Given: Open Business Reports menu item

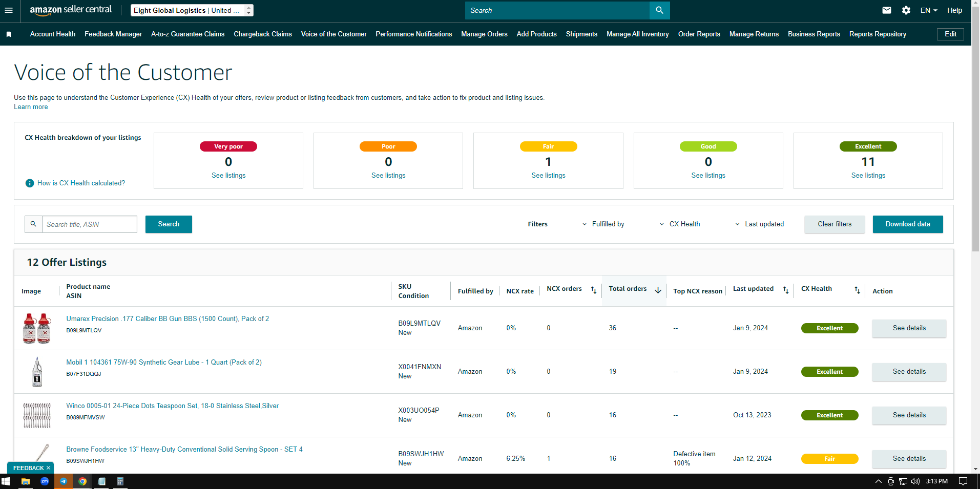Looking at the screenshot, I should coord(814,34).
